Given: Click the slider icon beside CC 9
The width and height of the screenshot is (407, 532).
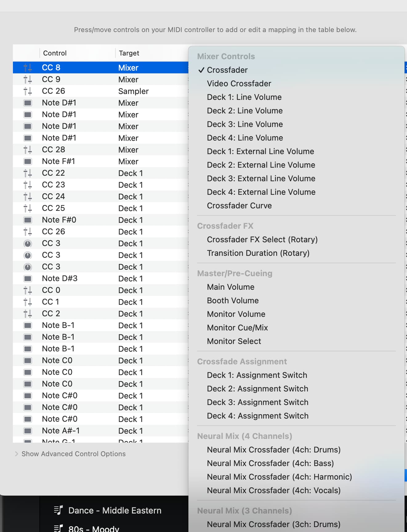Looking at the screenshot, I should 28,80.
